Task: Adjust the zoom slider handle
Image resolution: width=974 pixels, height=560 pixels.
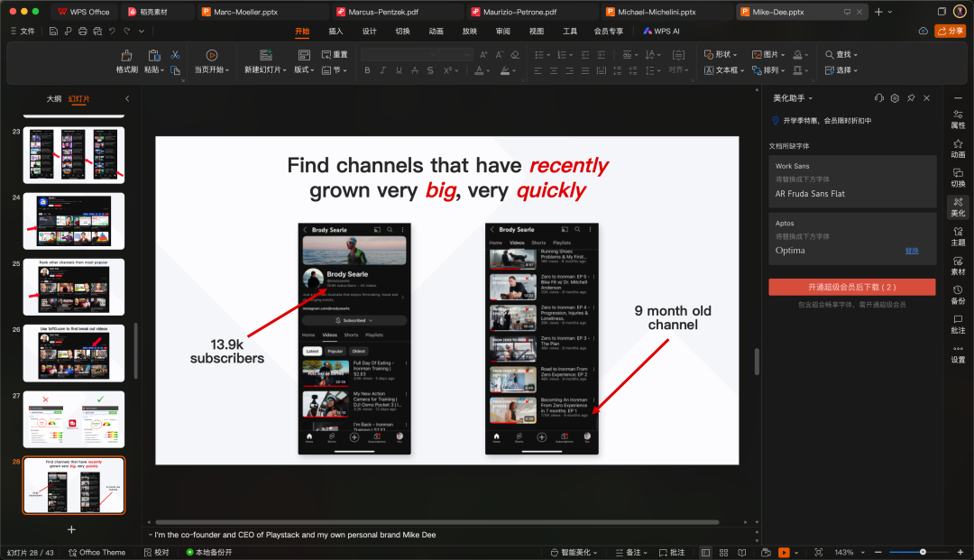Action: pos(923,552)
